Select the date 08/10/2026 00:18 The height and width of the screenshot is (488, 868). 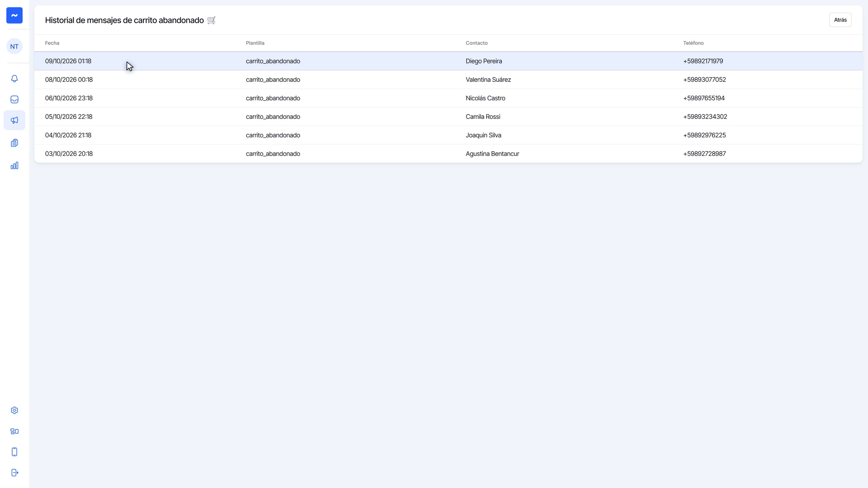click(x=69, y=80)
